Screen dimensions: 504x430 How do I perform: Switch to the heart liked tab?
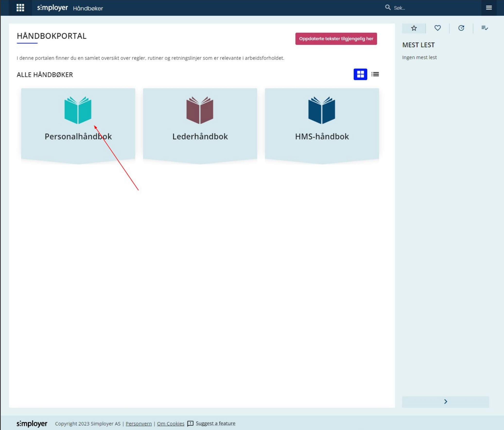pyautogui.click(x=437, y=28)
